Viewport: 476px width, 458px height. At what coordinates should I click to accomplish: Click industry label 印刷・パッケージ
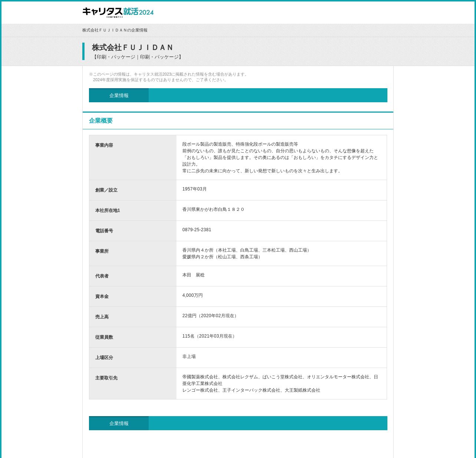coord(138,57)
